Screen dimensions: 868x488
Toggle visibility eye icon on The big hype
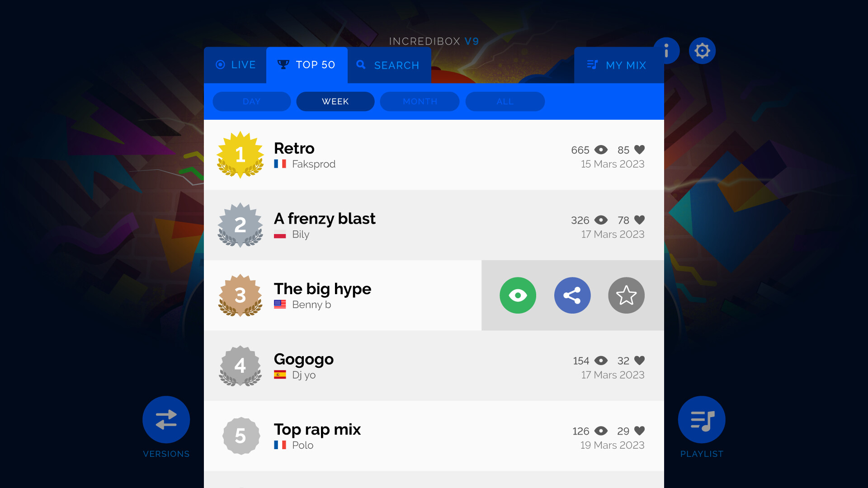[518, 296]
